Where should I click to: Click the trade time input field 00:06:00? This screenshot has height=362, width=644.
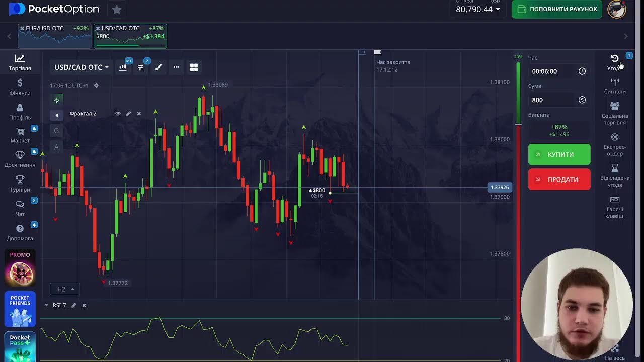(x=552, y=71)
